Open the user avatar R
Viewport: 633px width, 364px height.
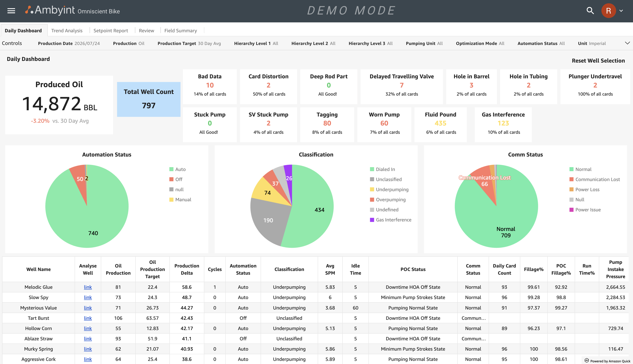[608, 11]
